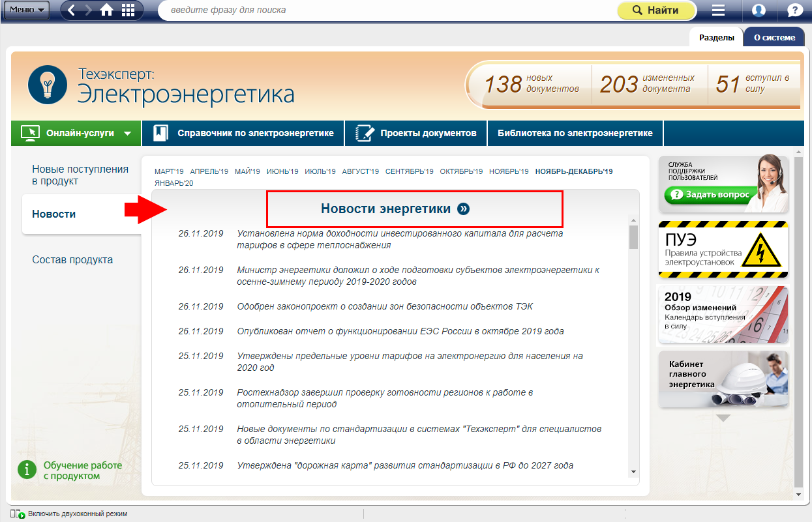Go to the home page icon
Image resolution: width=812 pixels, height=522 pixels.
(107, 10)
